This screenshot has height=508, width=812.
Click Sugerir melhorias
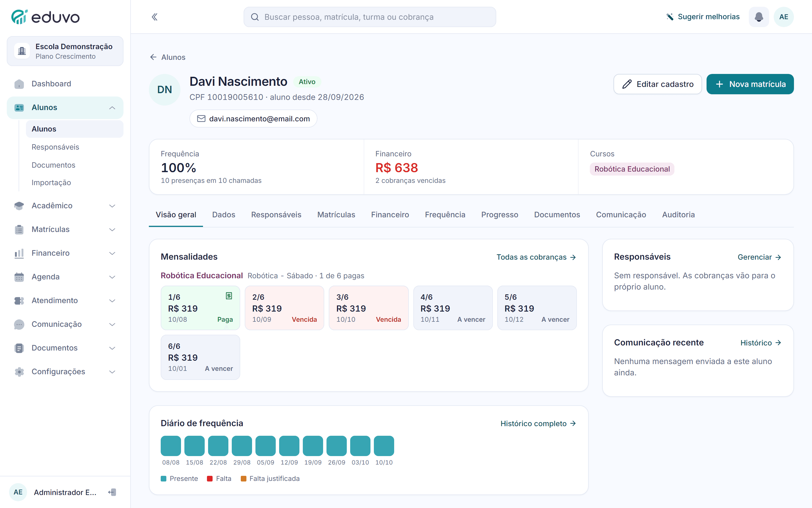[703, 17]
